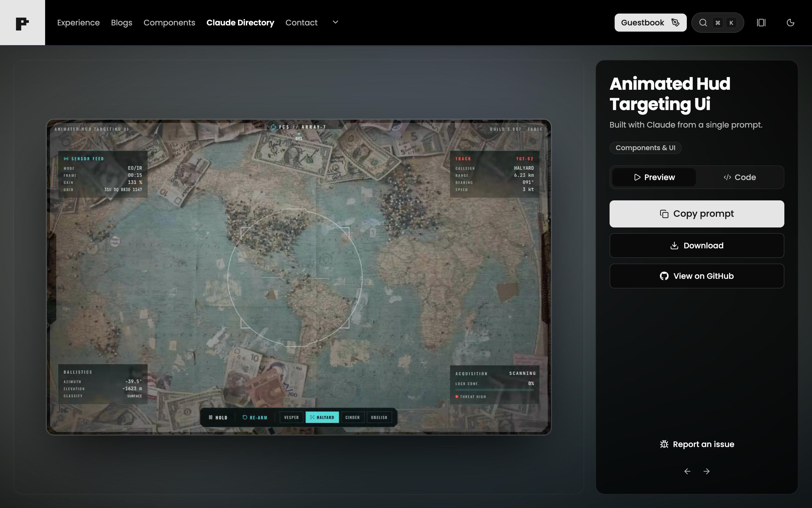The height and width of the screenshot is (508, 812).
Task: Click the Copy prompt button
Action: (697, 214)
